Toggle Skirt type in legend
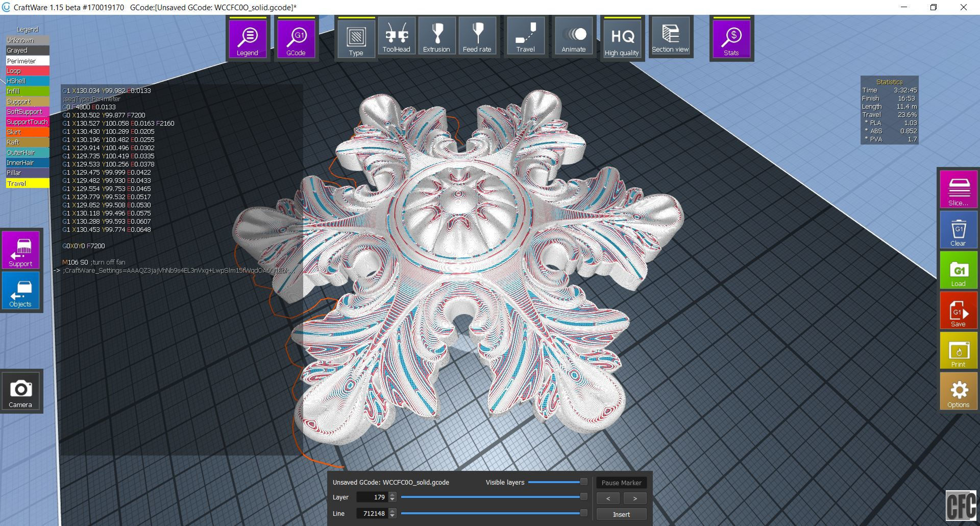The height and width of the screenshot is (526, 980). click(x=28, y=132)
